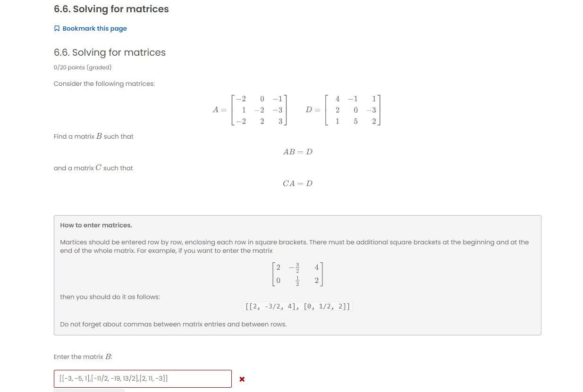Click the incorrect-answer mark next to the input

pyautogui.click(x=242, y=379)
